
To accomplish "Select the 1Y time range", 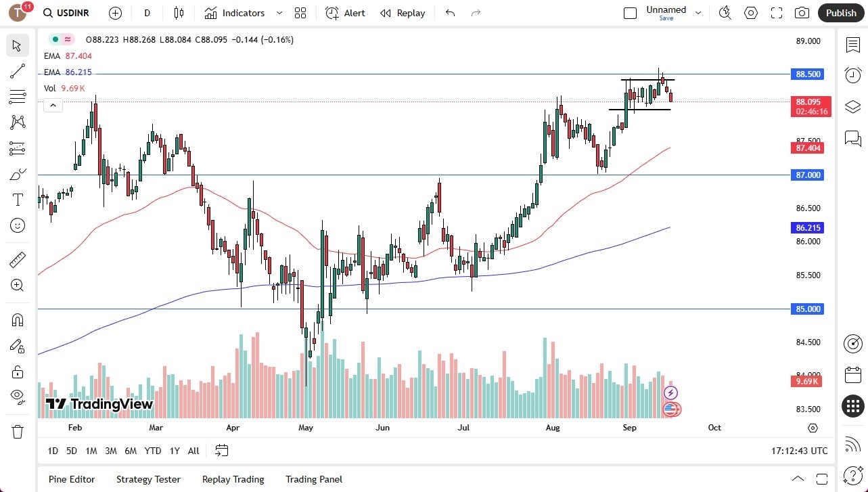I will tap(174, 451).
